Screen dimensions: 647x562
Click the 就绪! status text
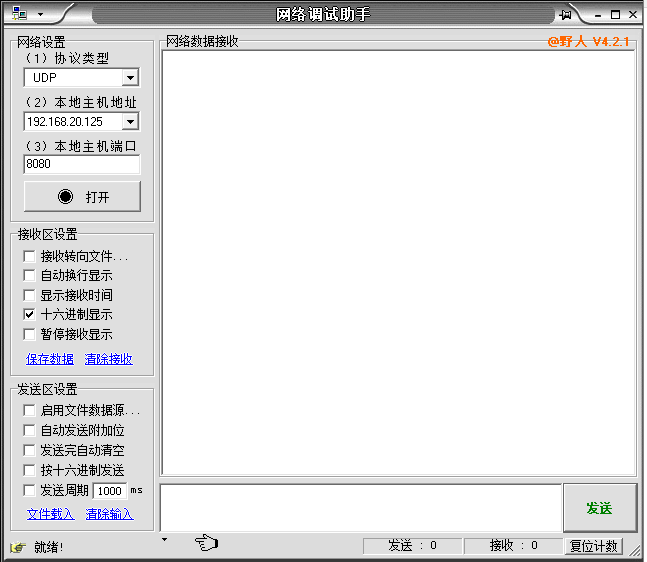click(x=49, y=548)
